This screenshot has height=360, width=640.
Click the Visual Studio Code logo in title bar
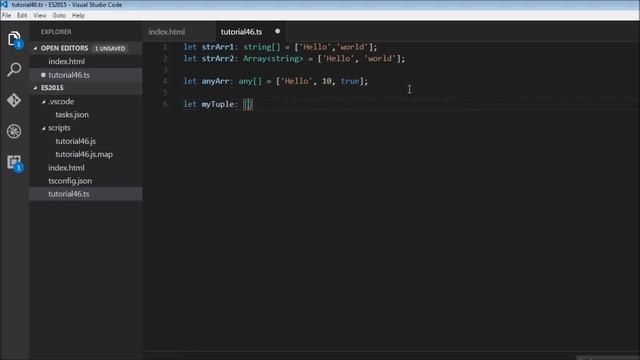click(4, 4)
